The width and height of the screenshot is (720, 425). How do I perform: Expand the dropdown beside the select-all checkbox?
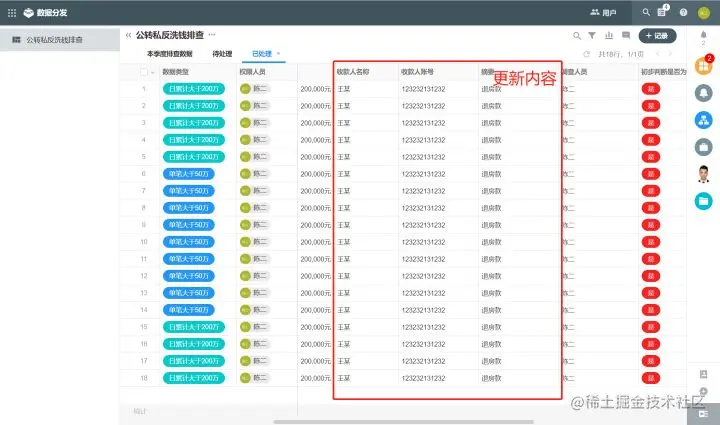click(x=152, y=73)
